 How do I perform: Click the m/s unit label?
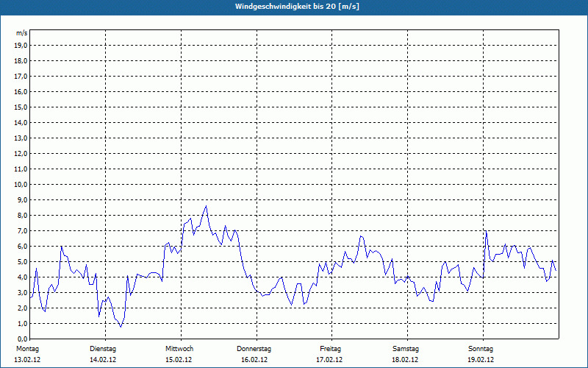point(22,33)
